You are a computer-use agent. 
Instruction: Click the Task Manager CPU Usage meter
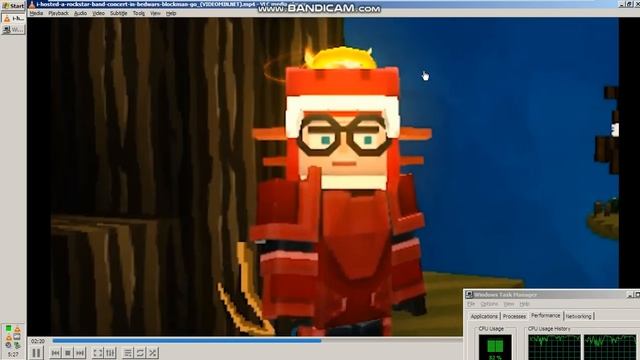tap(495, 347)
